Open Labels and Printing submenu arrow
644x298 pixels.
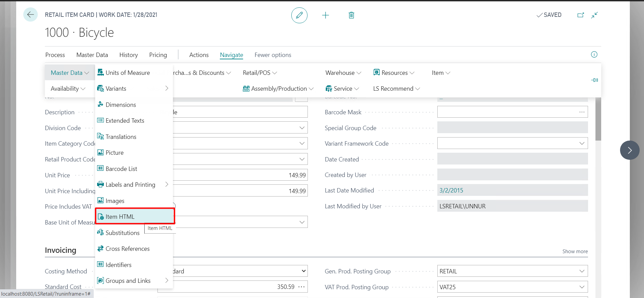pos(167,184)
